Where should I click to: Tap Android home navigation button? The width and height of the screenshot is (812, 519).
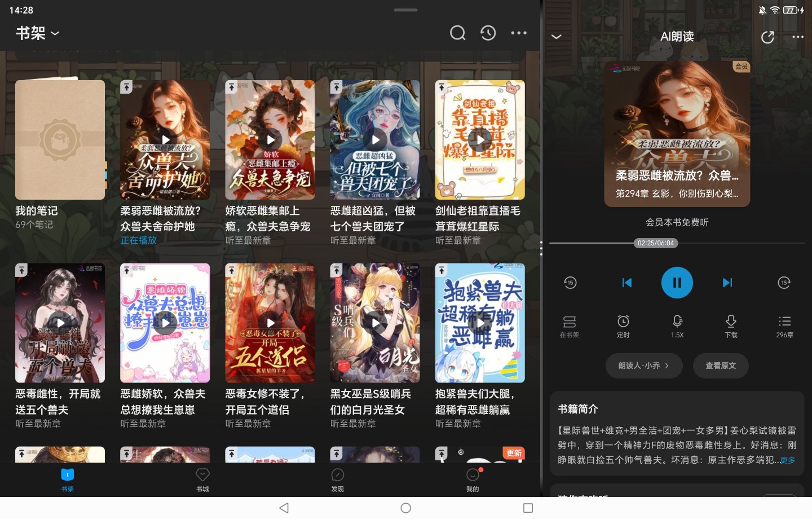tap(405, 508)
